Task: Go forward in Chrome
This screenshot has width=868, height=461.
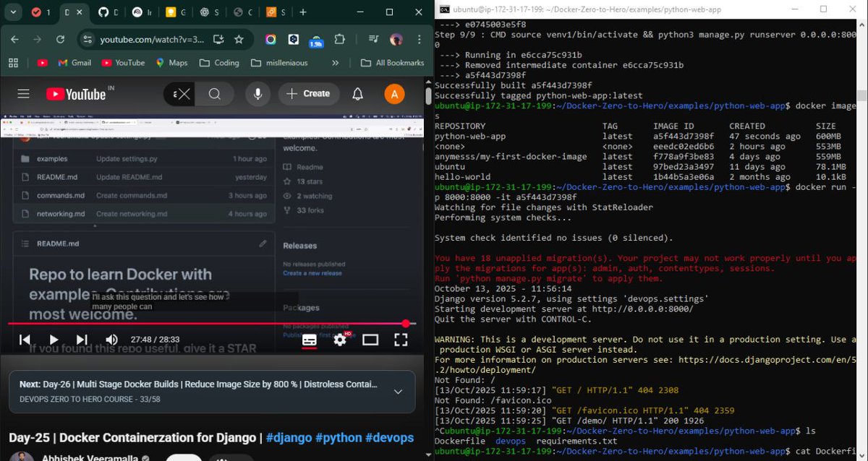Action: pyautogui.click(x=36, y=39)
